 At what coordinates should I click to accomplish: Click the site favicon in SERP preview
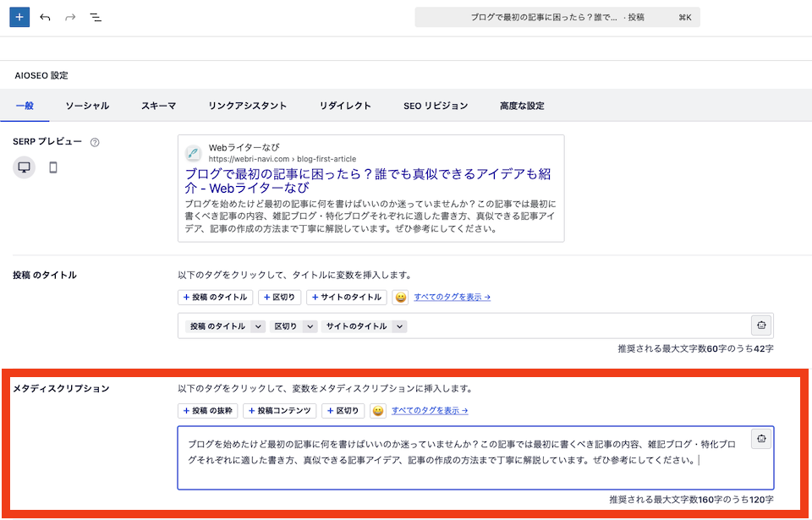pyautogui.click(x=193, y=153)
